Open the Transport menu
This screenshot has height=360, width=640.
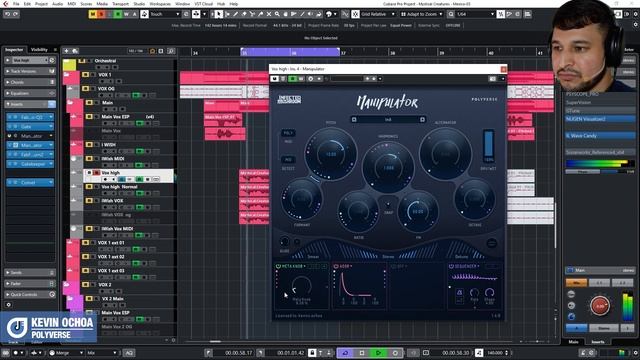click(120, 4)
